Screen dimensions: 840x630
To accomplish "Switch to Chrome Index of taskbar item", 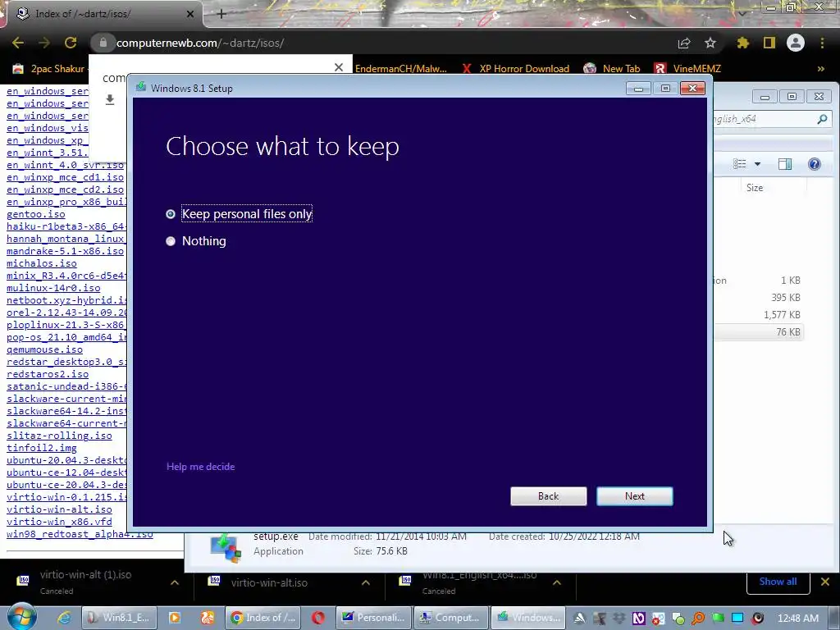I will (x=262, y=618).
